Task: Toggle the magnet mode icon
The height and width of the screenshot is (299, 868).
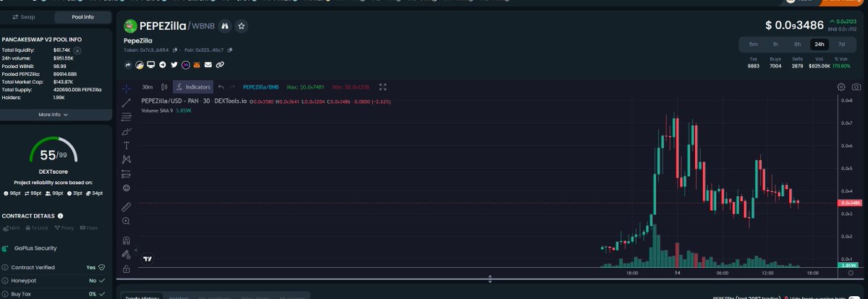Action: [x=127, y=240]
